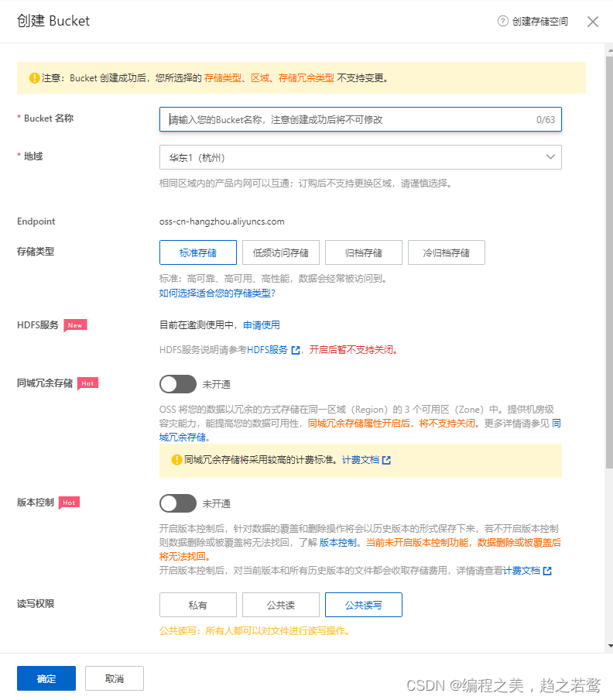This screenshot has height=700, width=613.
Task: Click the scrollbar up arrow
Action: tap(610, 50)
